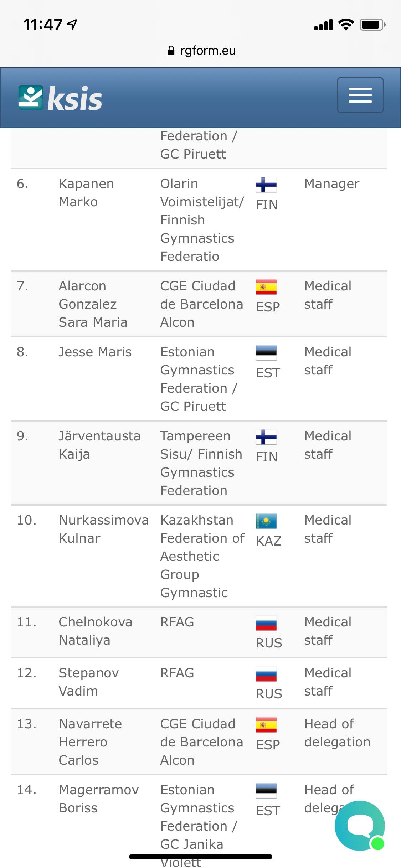Viewport: 401px width, 868px height.
Task: Click Spain flag in Alarcon Gonzalez row
Action: (266, 287)
